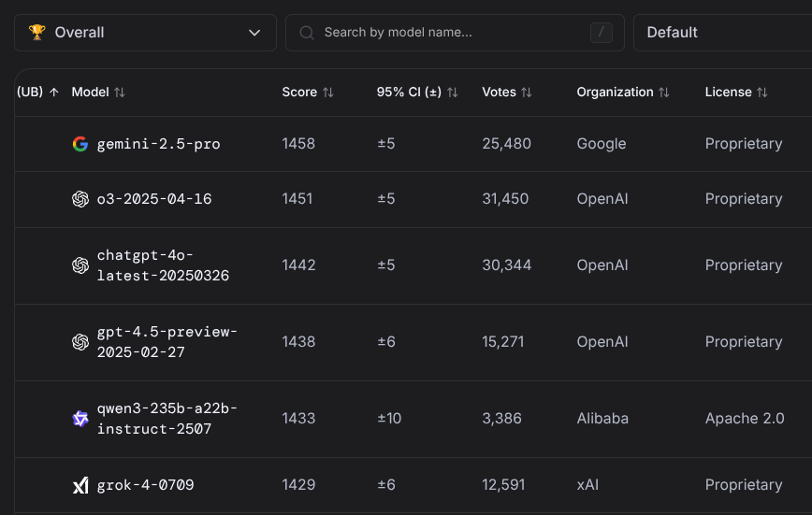Sort by the License column header
This screenshot has height=515, width=812.
pyautogui.click(x=736, y=93)
